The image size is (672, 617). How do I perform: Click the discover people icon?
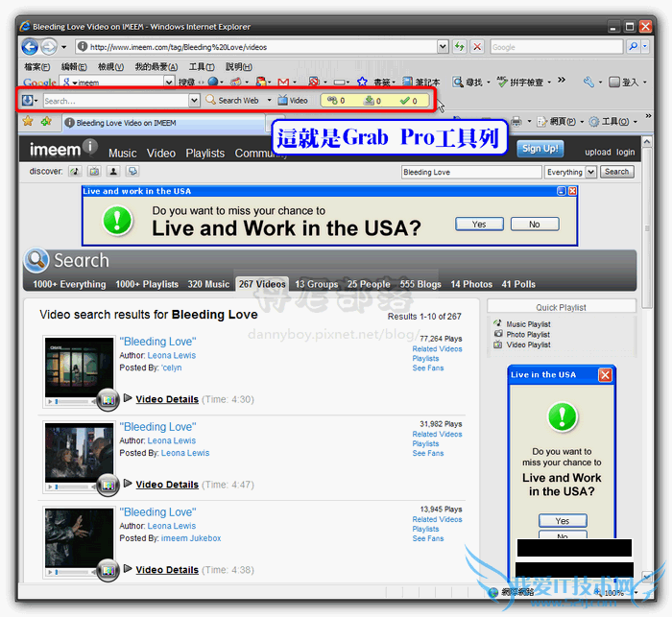[113, 172]
